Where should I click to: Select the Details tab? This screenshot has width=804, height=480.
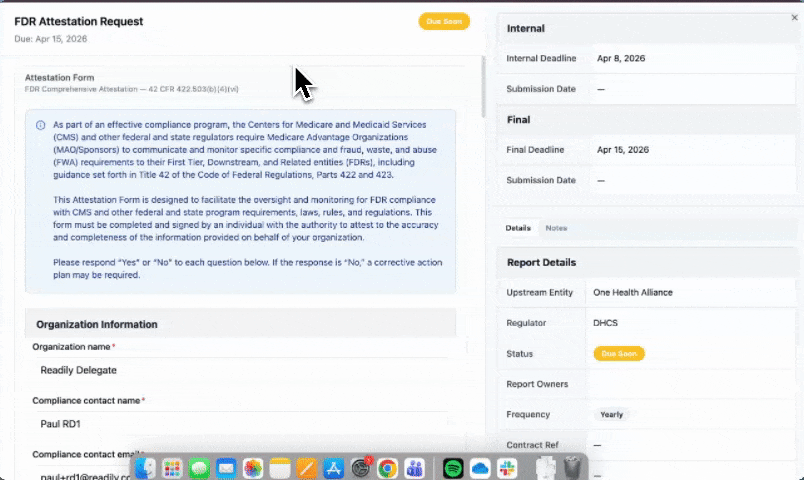(x=518, y=228)
